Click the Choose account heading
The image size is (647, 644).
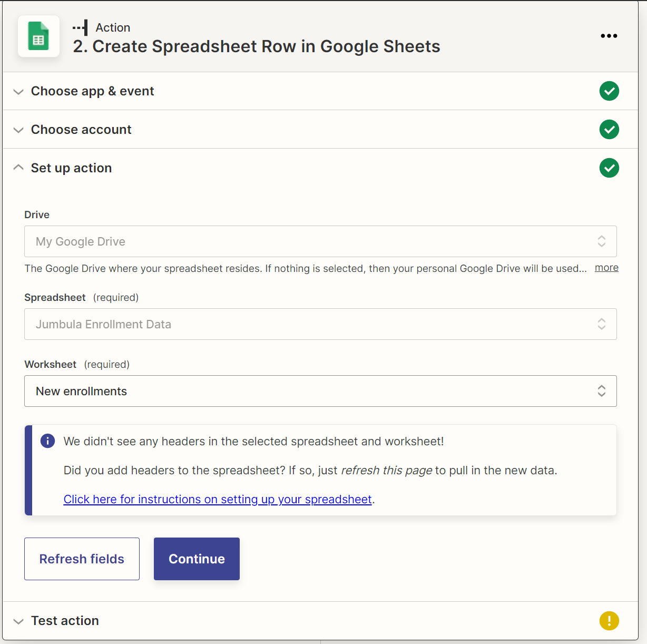[81, 130]
